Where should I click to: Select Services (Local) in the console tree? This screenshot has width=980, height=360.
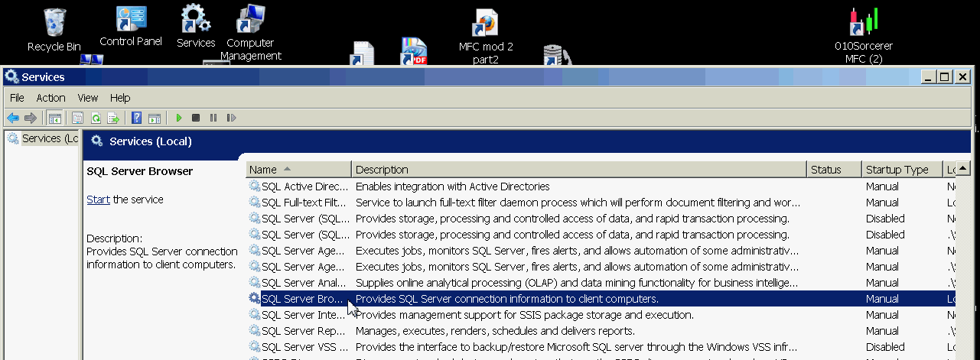point(43,138)
